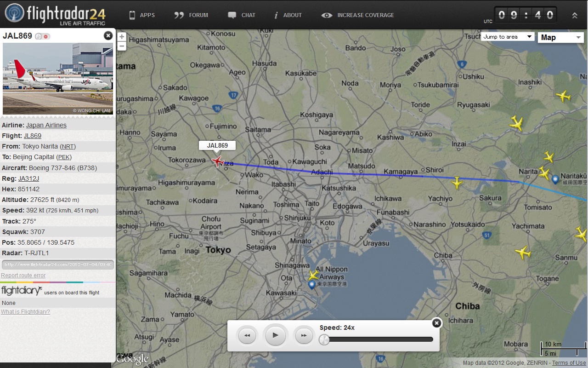The width and height of the screenshot is (588, 368).
Task: Open the What is Flightdiary? link
Action: coord(25,312)
